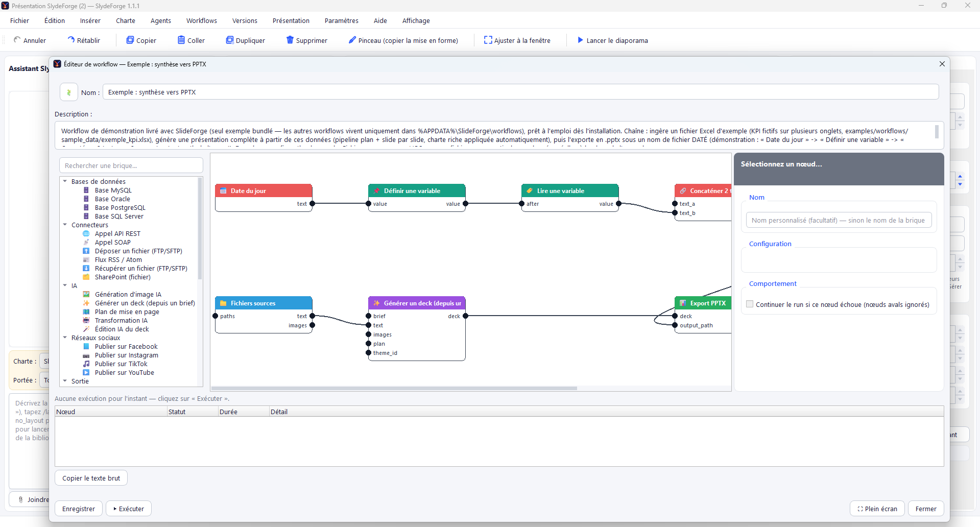Select Récupérer un fichier (FTP/SFTP) brick
This screenshot has width=980, height=527.
point(141,269)
